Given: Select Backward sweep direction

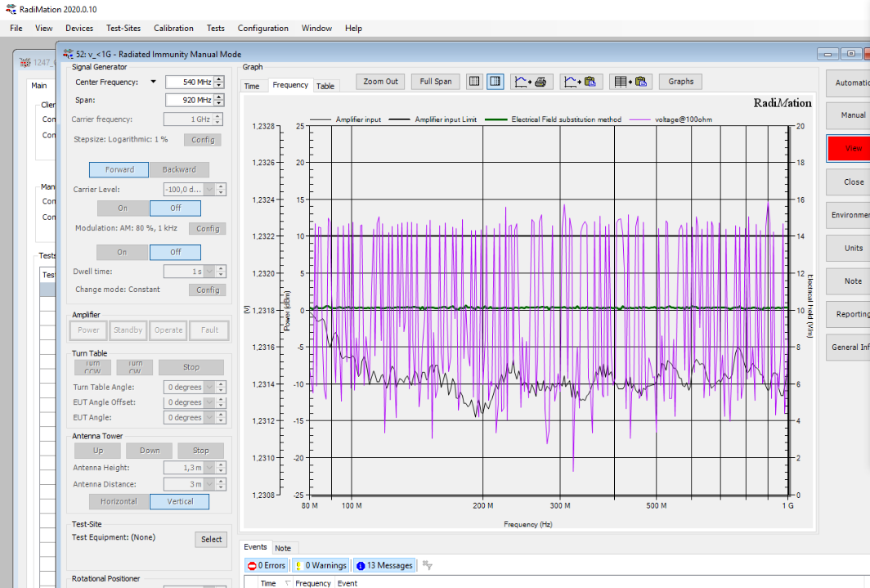Looking at the screenshot, I should 179,170.
